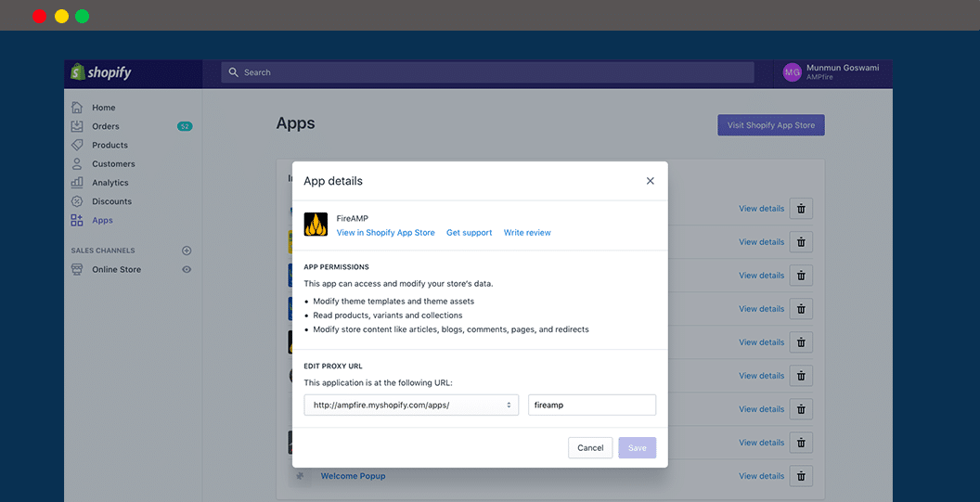Screen dimensions: 980x502
Task: Click the Cancel button
Action: 590,447
